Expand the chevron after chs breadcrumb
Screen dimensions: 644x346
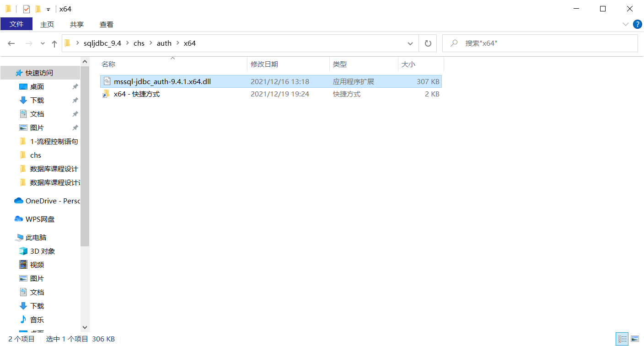151,43
